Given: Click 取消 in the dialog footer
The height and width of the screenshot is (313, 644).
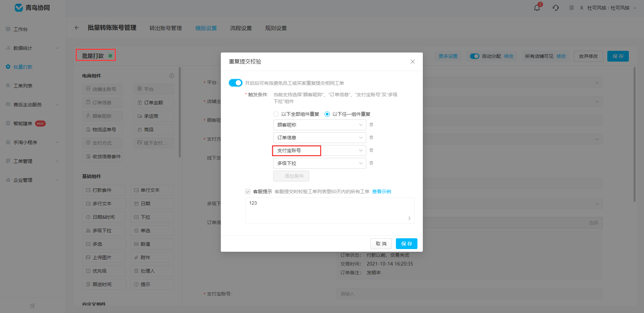Looking at the screenshot, I should tap(381, 244).
